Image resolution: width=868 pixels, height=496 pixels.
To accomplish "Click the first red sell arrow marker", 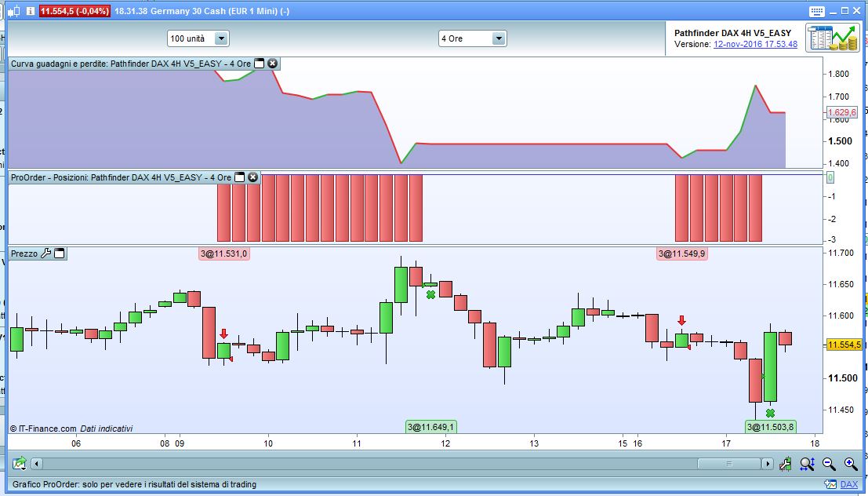I will pos(223,334).
